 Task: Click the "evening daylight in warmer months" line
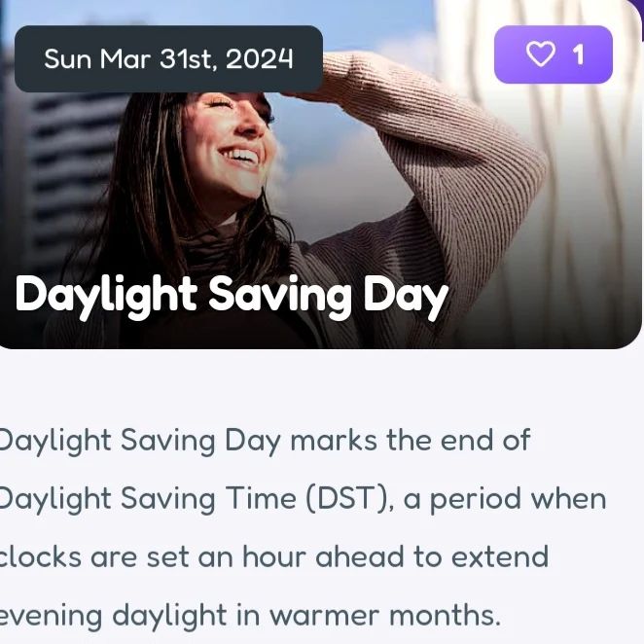click(249, 616)
